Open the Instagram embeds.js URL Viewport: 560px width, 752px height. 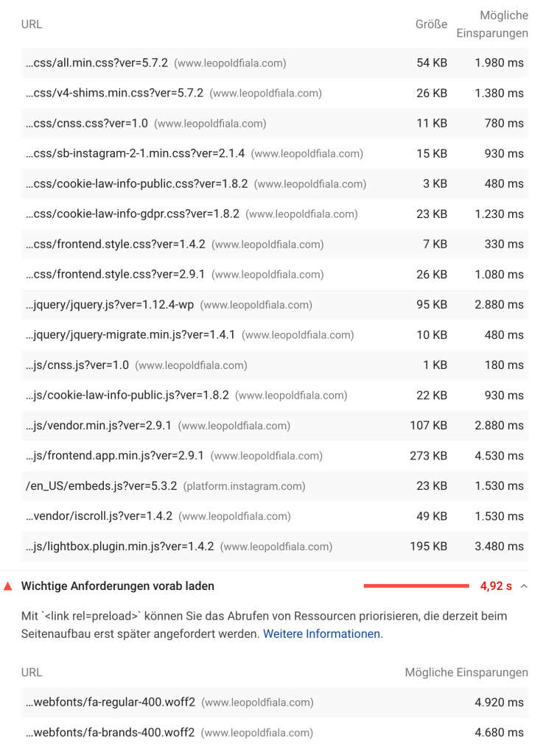coord(101,486)
